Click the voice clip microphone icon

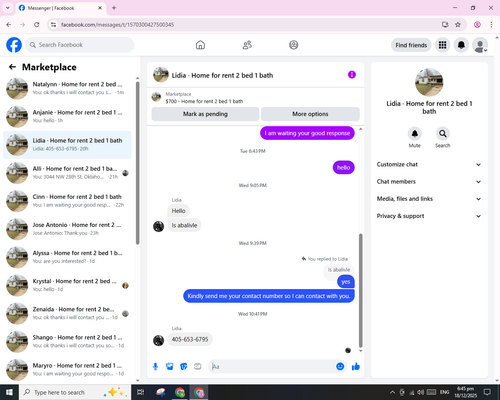click(155, 367)
